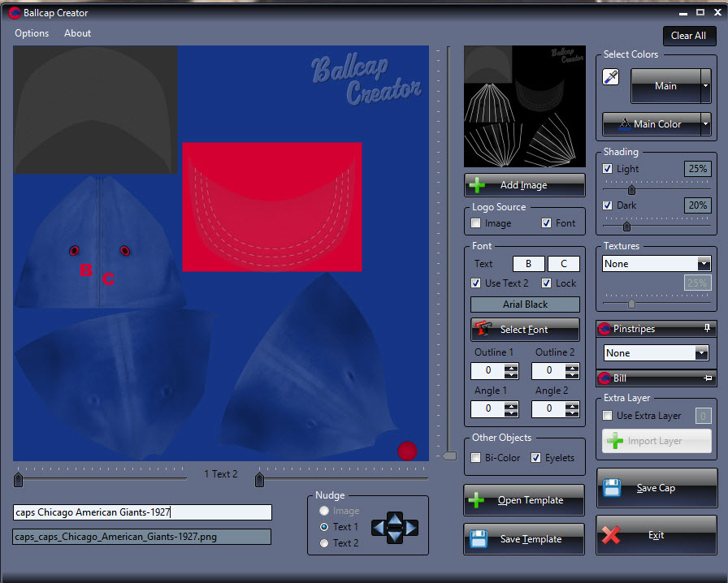The height and width of the screenshot is (583, 728).
Task: Open the Options menu
Action: click(32, 33)
